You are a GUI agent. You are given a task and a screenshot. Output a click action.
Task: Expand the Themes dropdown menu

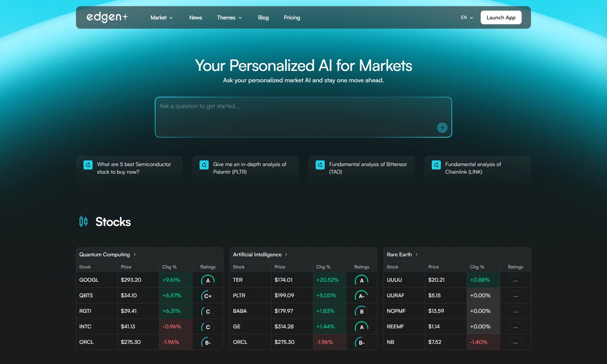click(229, 17)
